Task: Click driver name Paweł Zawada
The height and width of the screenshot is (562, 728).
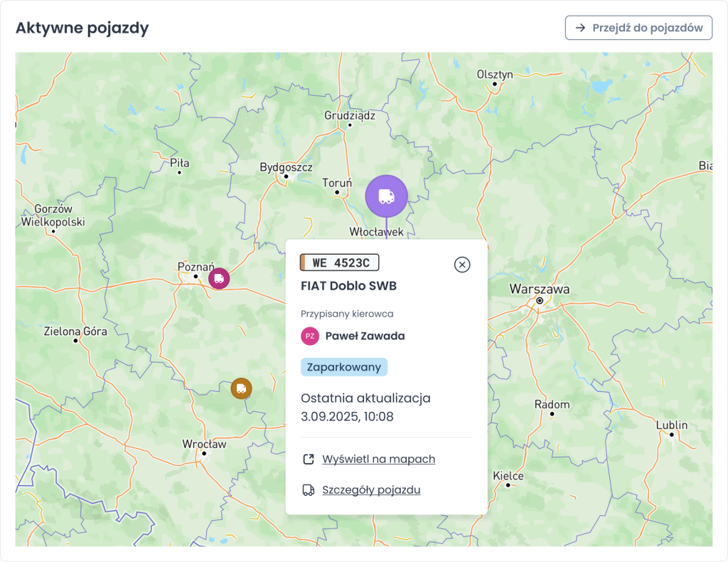Action: pos(365,336)
